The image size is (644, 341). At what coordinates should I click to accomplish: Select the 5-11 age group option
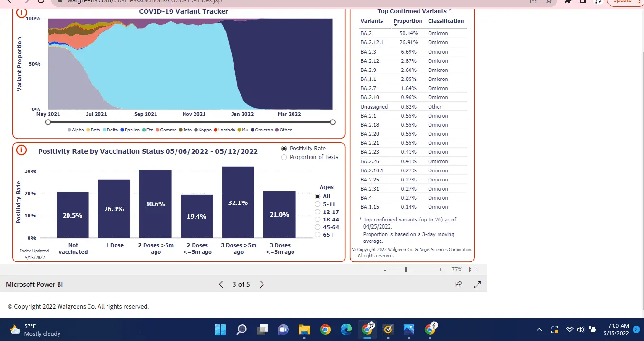[x=318, y=204]
